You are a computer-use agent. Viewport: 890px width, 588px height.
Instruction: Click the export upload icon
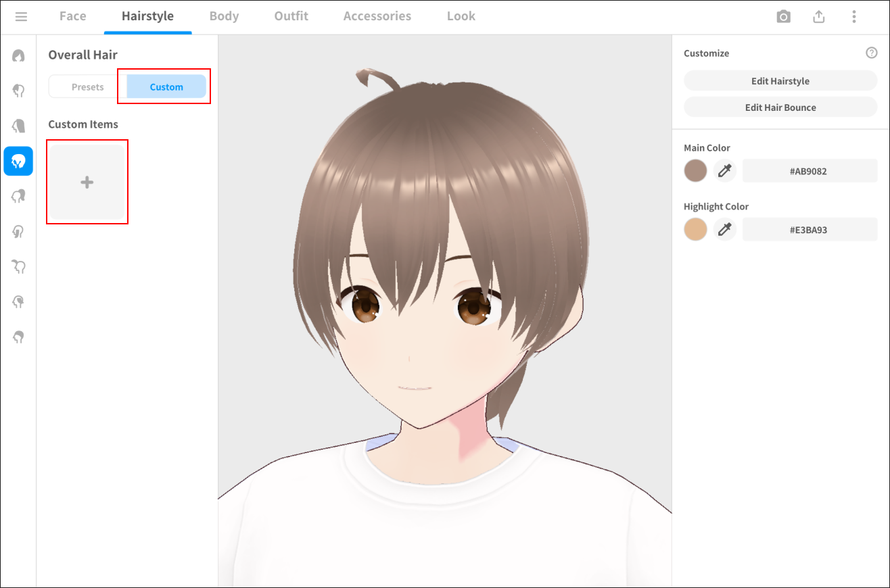[818, 17]
